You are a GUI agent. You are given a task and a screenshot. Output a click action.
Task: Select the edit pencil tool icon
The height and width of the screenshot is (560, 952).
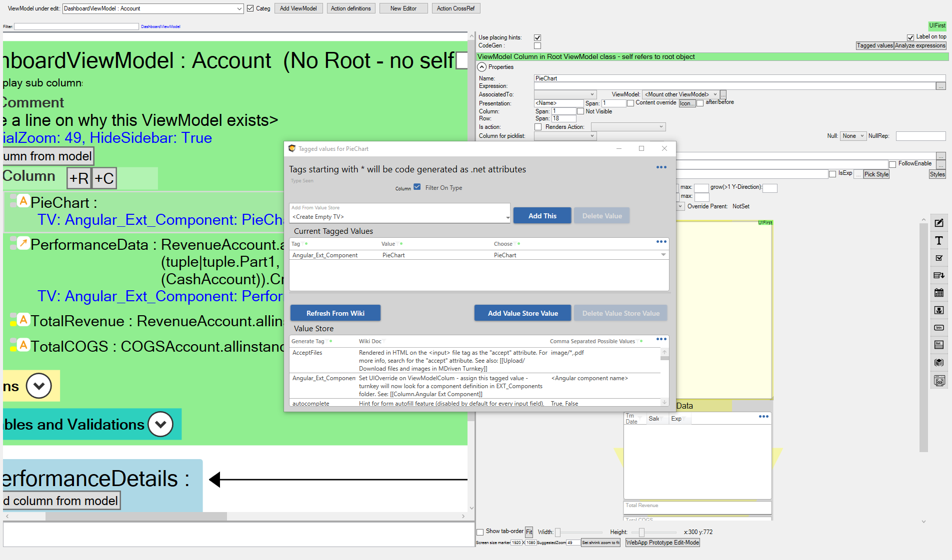pyautogui.click(x=939, y=223)
